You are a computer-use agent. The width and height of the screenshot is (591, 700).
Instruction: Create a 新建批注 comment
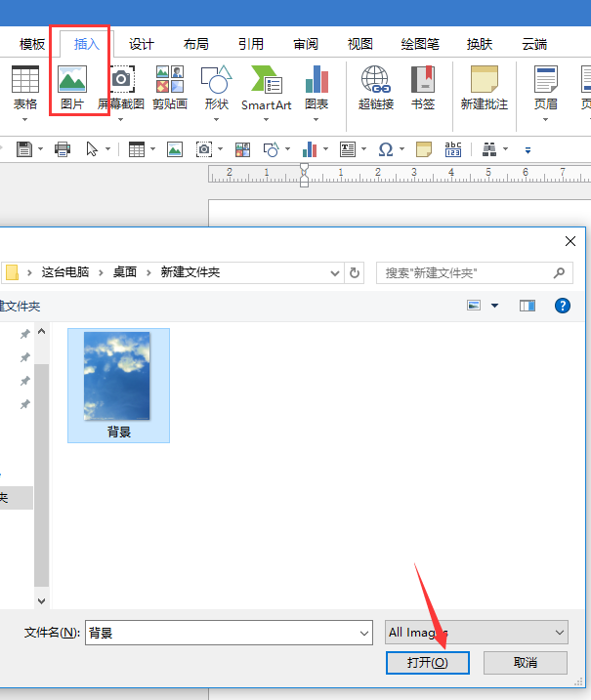tap(485, 89)
